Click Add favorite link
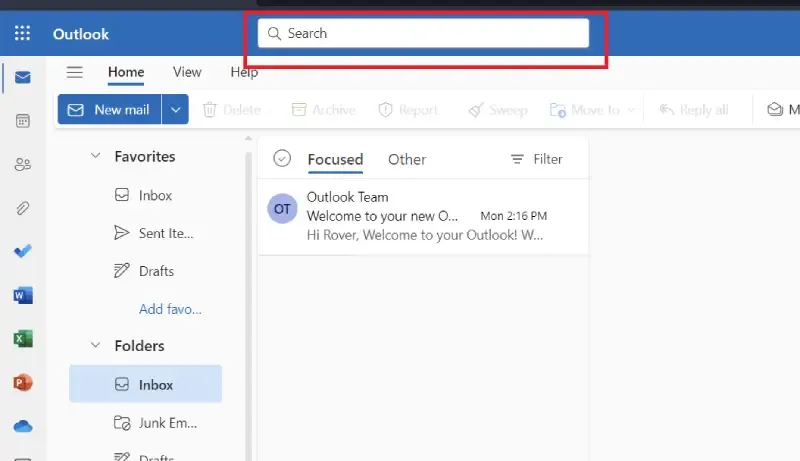The image size is (800, 461). click(170, 309)
